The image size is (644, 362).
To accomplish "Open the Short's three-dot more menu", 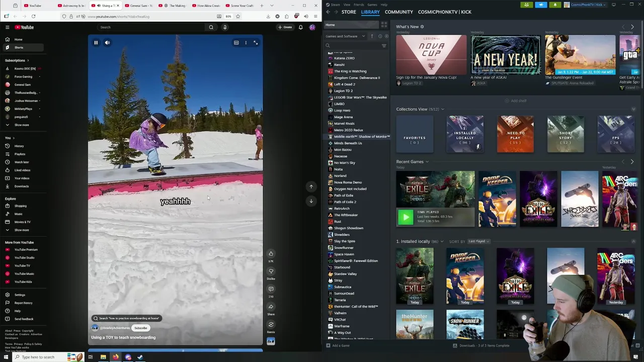I will coord(246,43).
